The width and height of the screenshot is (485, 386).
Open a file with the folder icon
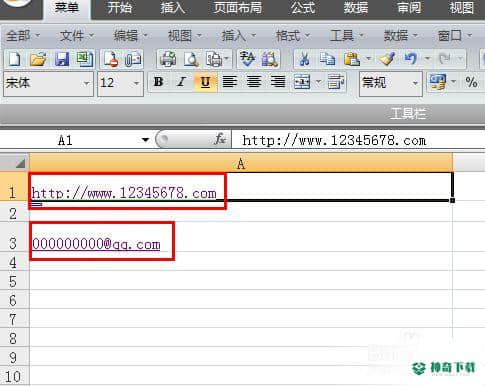38,60
